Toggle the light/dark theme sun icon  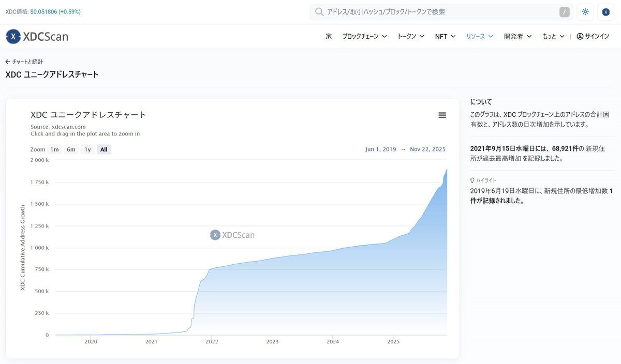tap(585, 12)
